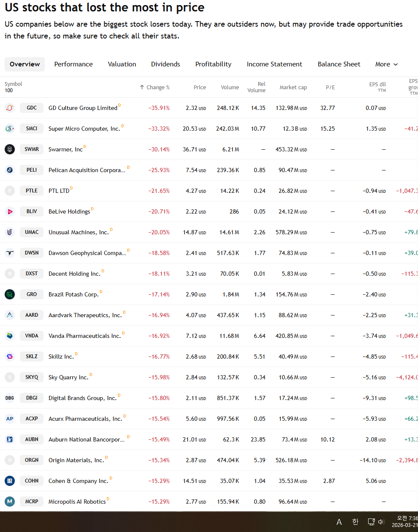Open the SWMR ticker symbol
The height and width of the screenshot is (532, 418).
pos(32,149)
